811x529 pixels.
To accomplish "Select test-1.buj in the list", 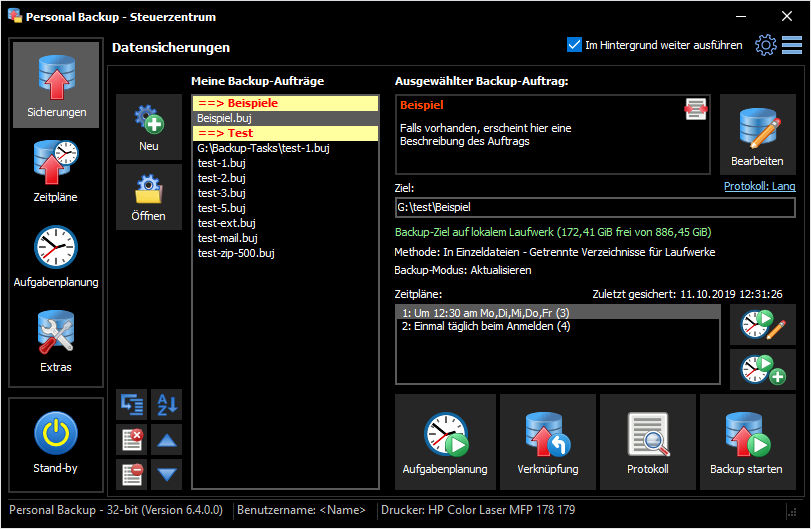I will (x=286, y=163).
